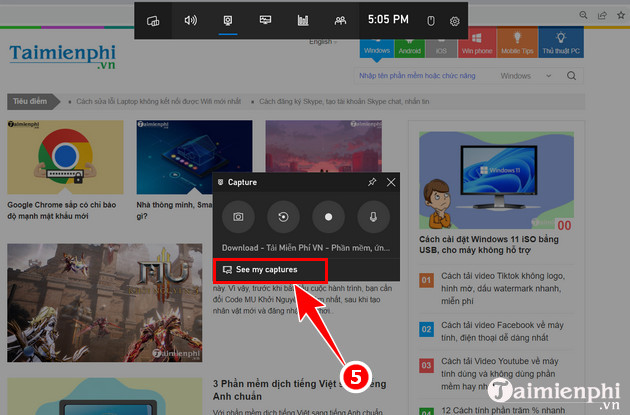Click Download - Tải Miễn Phí VN window title
630x415 pixels.
click(x=306, y=248)
